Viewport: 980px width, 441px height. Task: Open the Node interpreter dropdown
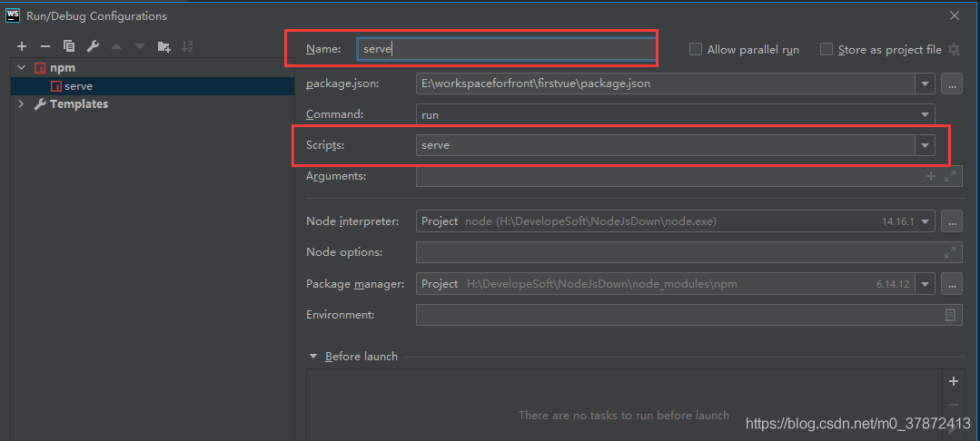926,221
